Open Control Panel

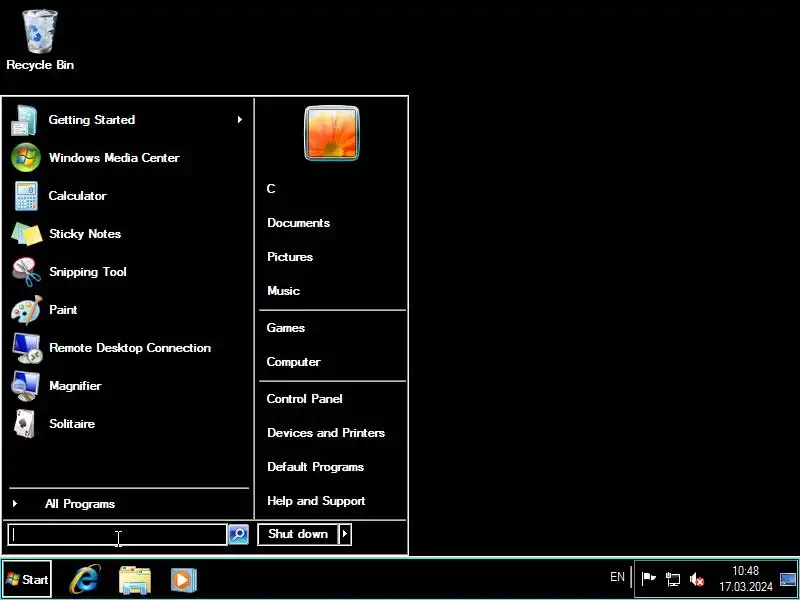click(x=305, y=399)
